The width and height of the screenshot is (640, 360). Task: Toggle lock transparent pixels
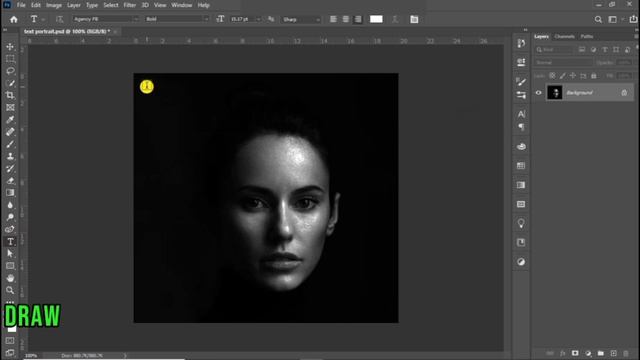(x=552, y=76)
